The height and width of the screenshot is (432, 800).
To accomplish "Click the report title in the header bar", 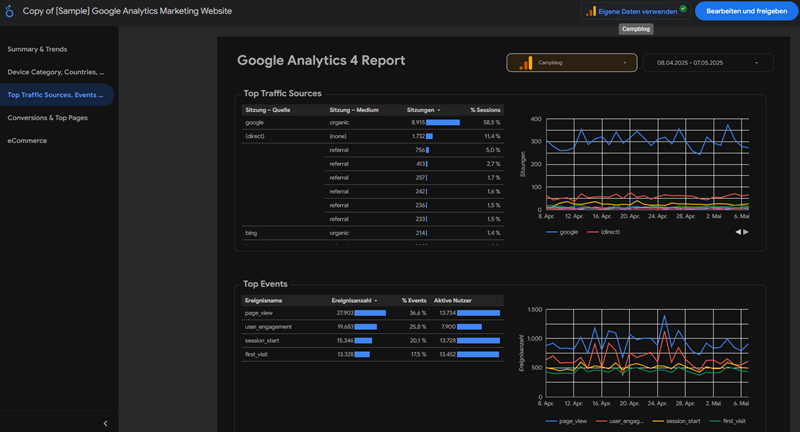I will [x=127, y=11].
